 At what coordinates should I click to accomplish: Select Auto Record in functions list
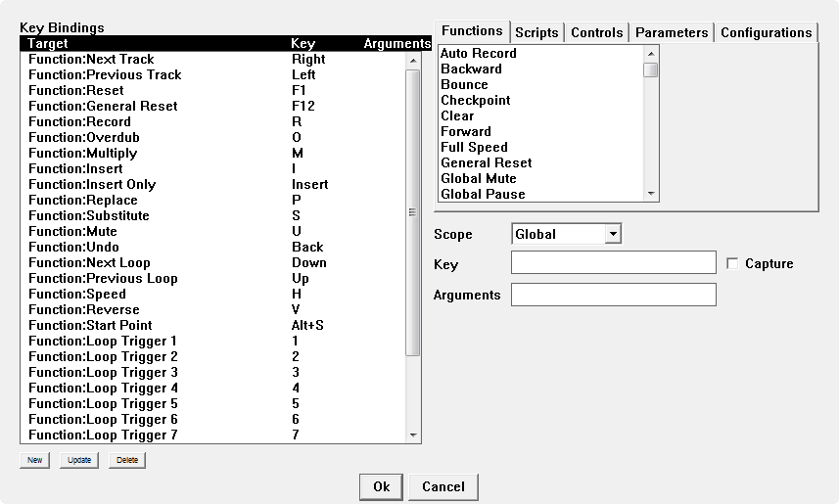[541, 53]
